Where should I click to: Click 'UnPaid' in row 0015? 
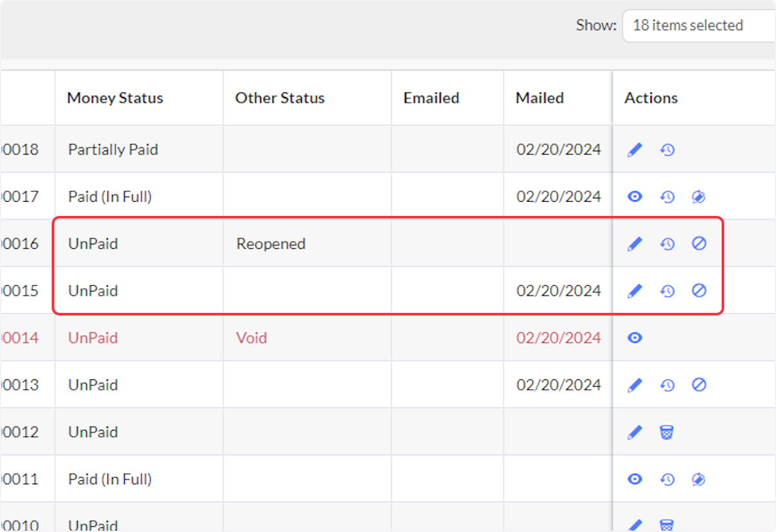93,291
